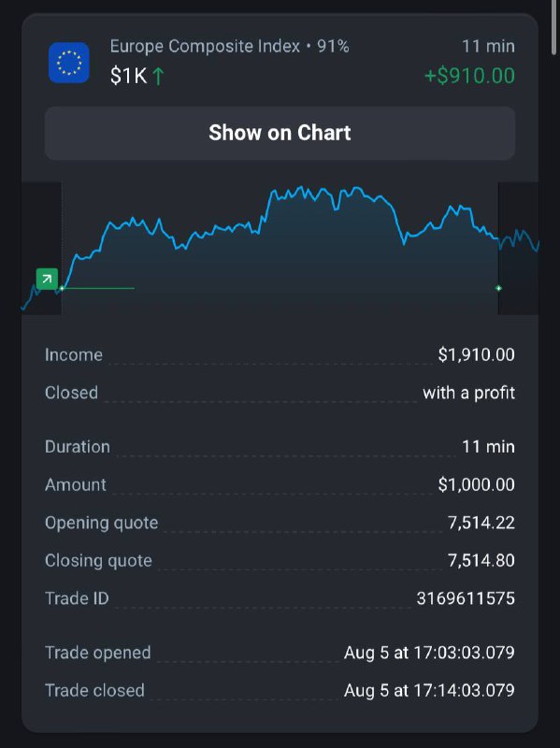Click the green trade entry arrow marker
This screenshot has width=560, height=748.
click(x=47, y=279)
